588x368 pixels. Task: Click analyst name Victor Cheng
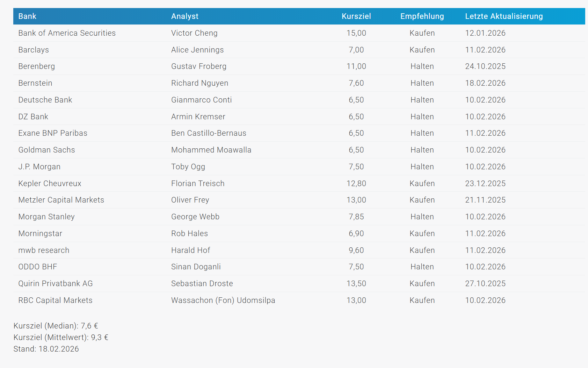point(194,33)
